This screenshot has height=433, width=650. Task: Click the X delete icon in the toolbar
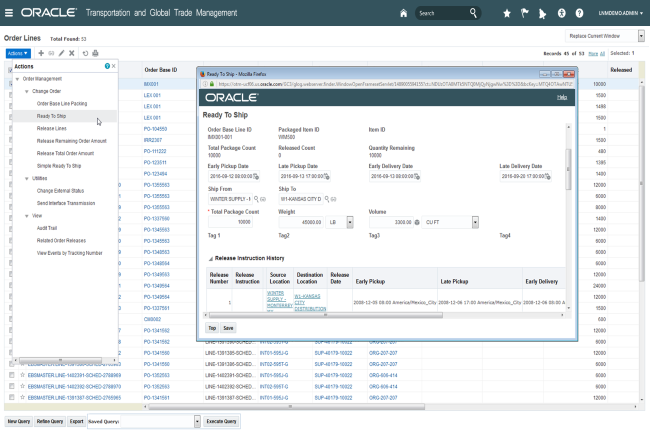72,53
